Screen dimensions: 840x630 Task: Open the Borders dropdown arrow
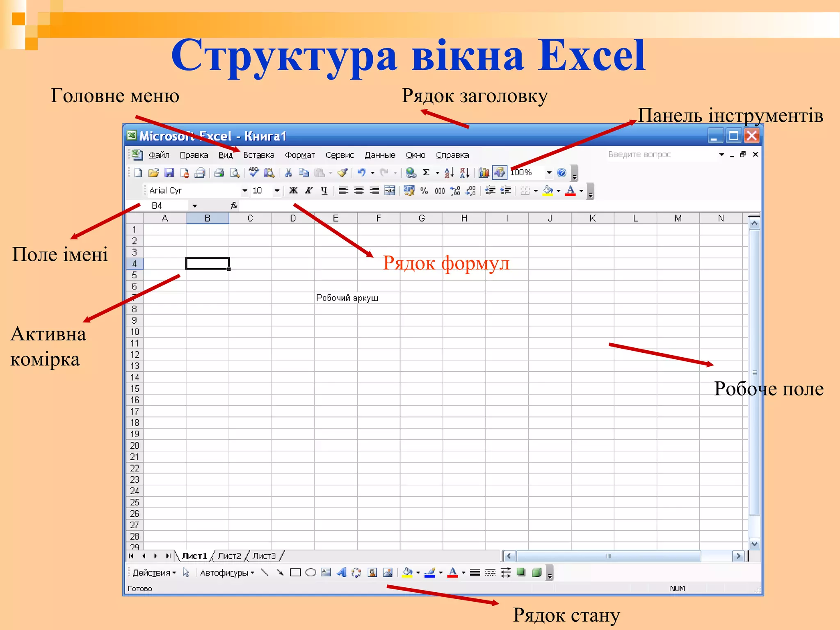tap(536, 191)
